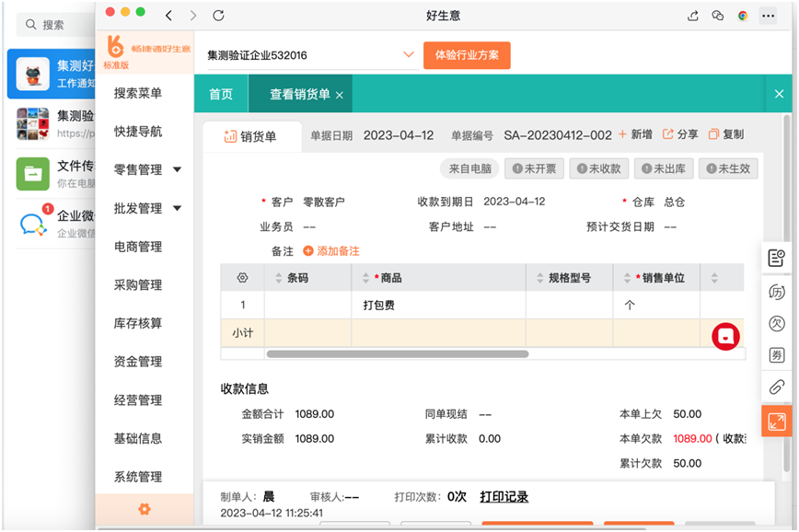Switch to the 首页 tab
Viewport: 799px width, 532px height.
coord(221,94)
